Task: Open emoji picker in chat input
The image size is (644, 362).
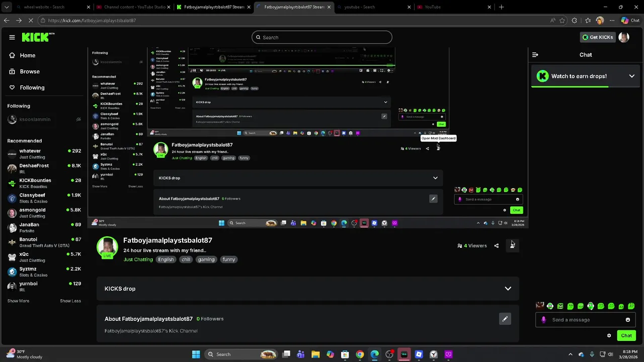Action: pyautogui.click(x=628, y=320)
